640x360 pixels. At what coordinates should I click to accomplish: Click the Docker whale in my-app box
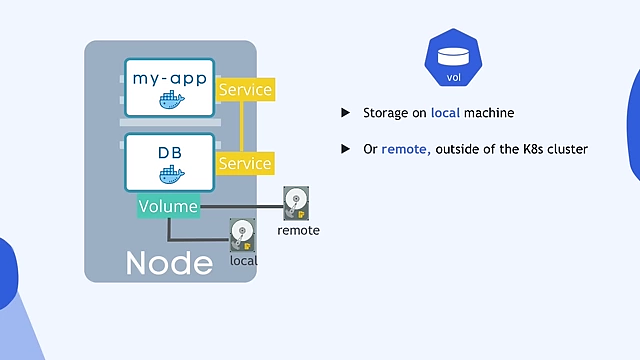pyautogui.click(x=171, y=100)
